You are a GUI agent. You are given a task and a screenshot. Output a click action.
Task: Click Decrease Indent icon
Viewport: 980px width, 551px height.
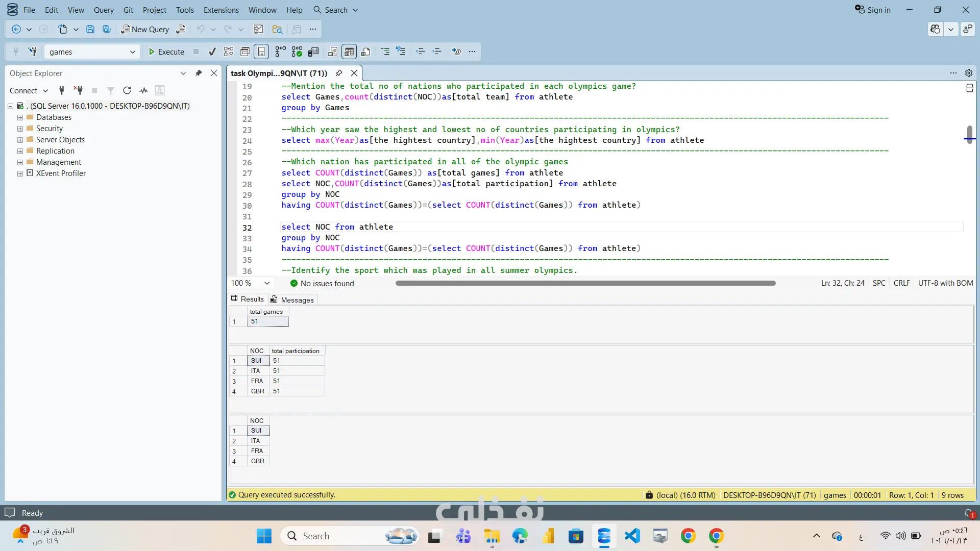click(x=421, y=52)
